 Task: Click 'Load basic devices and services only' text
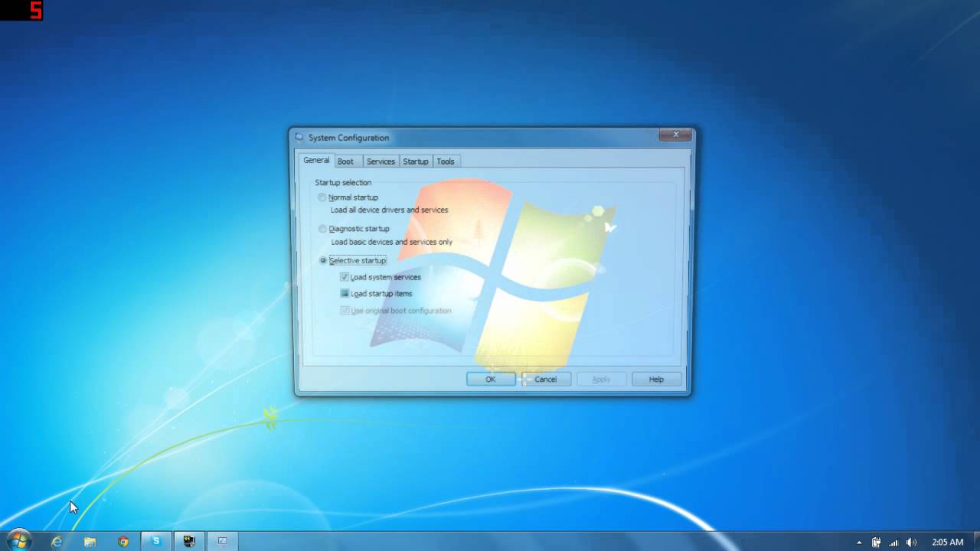(391, 242)
